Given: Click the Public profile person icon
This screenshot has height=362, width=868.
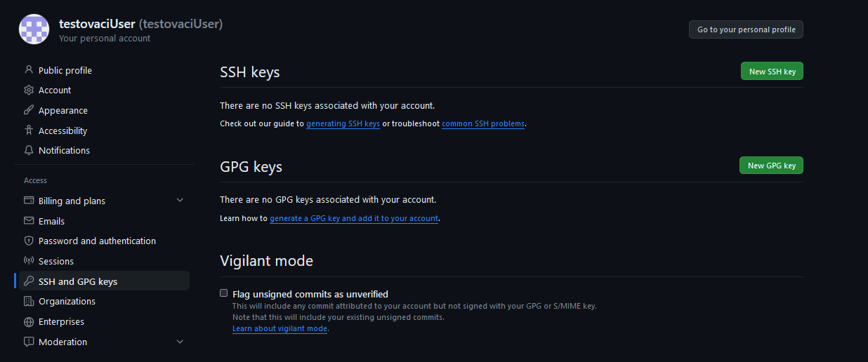Looking at the screenshot, I should [29, 70].
